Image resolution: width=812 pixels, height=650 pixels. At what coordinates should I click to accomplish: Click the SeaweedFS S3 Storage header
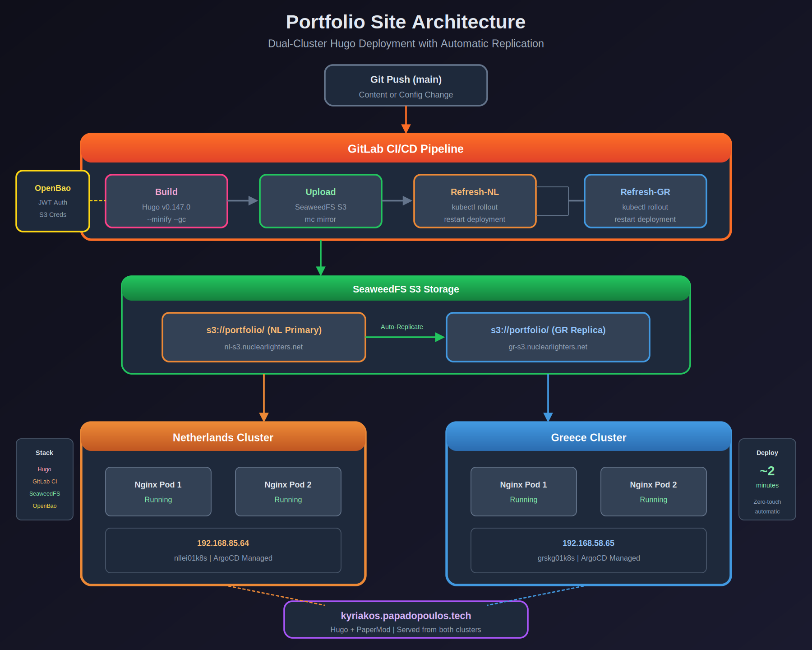[405, 289]
